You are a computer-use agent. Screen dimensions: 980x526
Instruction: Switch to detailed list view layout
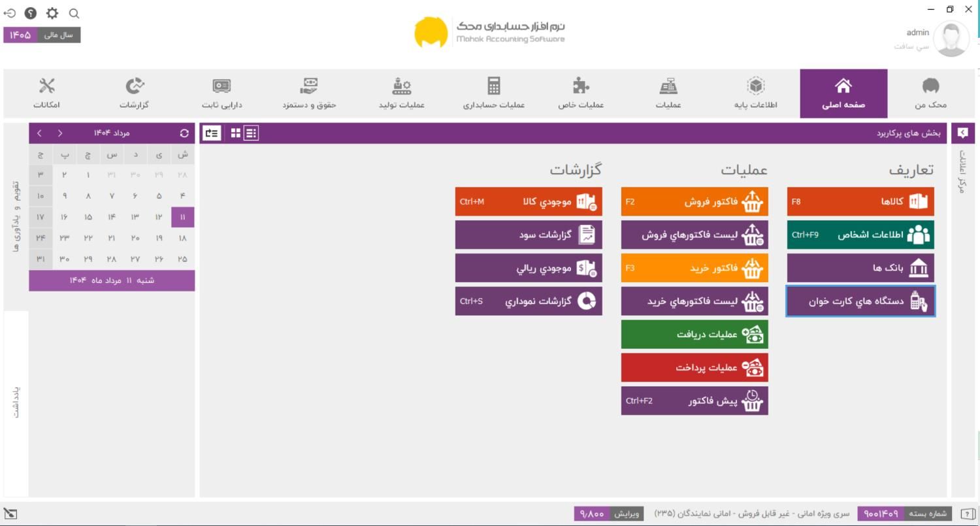point(251,133)
